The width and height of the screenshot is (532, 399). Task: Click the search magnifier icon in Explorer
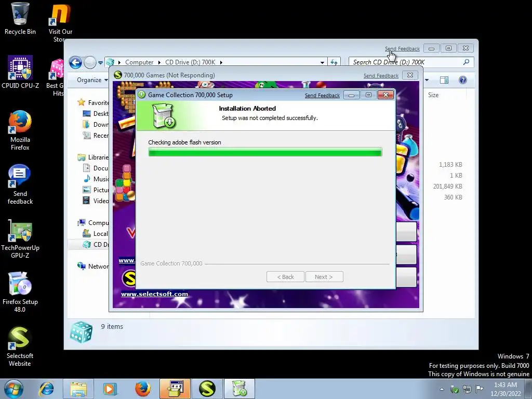pyautogui.click(x=467, y=62)
